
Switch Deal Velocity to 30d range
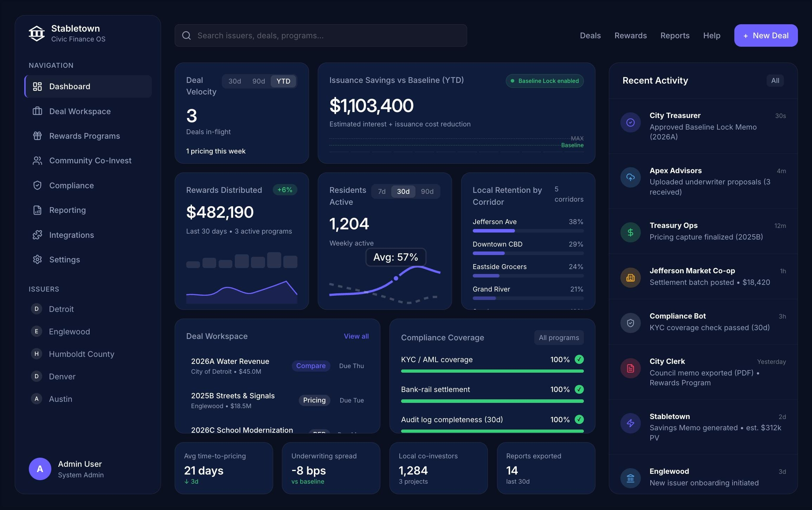[x=234, y=81]
